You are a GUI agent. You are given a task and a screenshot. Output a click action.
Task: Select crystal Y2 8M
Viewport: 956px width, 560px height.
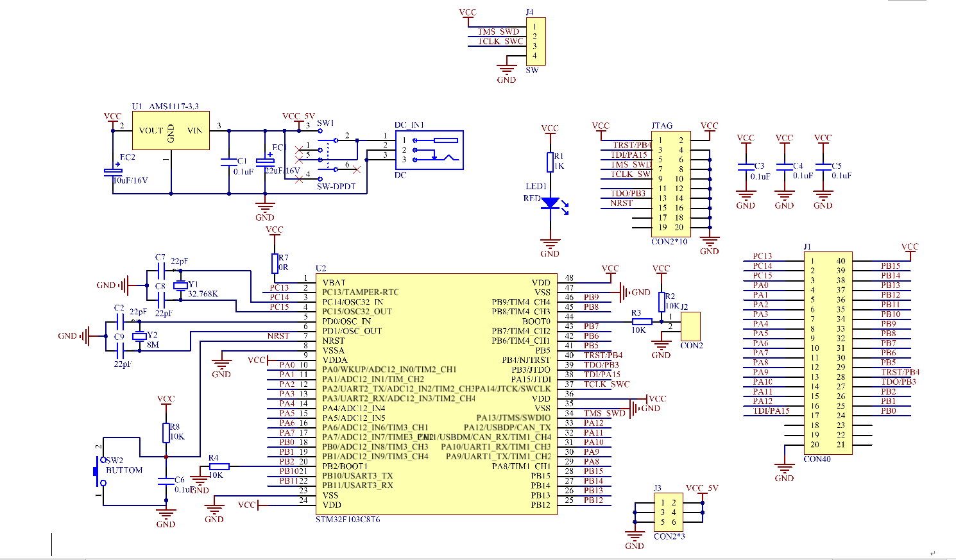click(139, 337)
